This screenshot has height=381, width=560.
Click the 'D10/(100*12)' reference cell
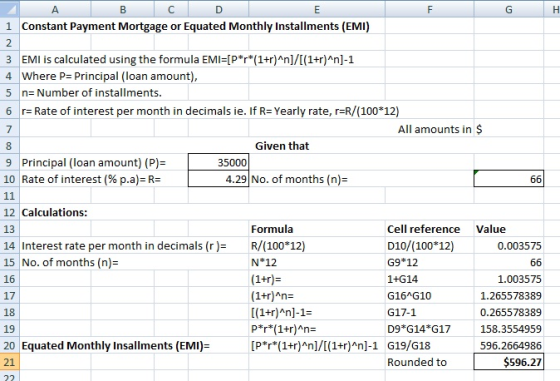point(421,246)
